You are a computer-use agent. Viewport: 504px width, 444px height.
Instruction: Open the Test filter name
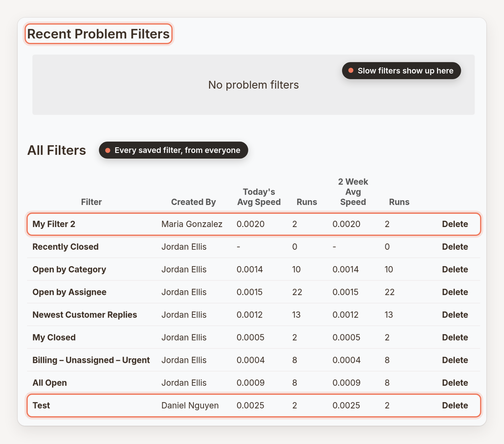coord(41,406)
